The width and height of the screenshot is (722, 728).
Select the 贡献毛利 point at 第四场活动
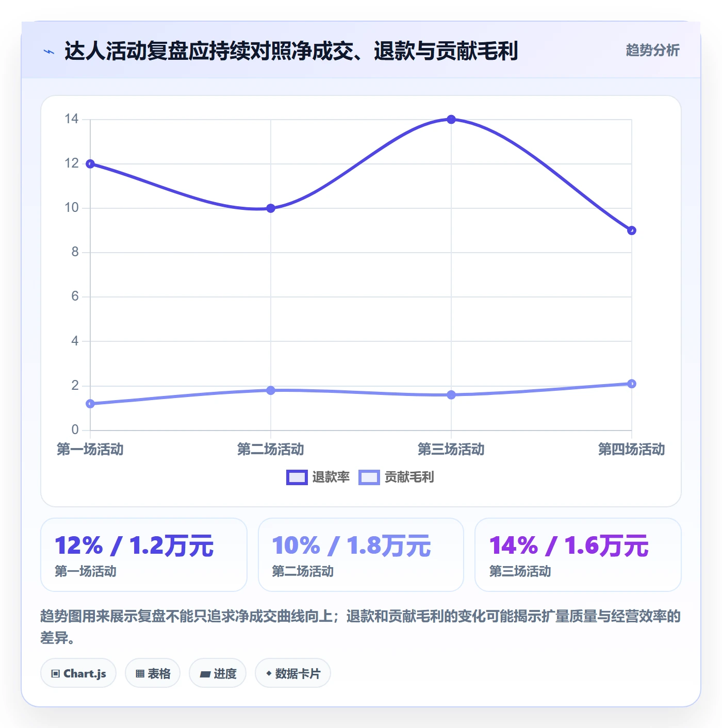(632, 384)
